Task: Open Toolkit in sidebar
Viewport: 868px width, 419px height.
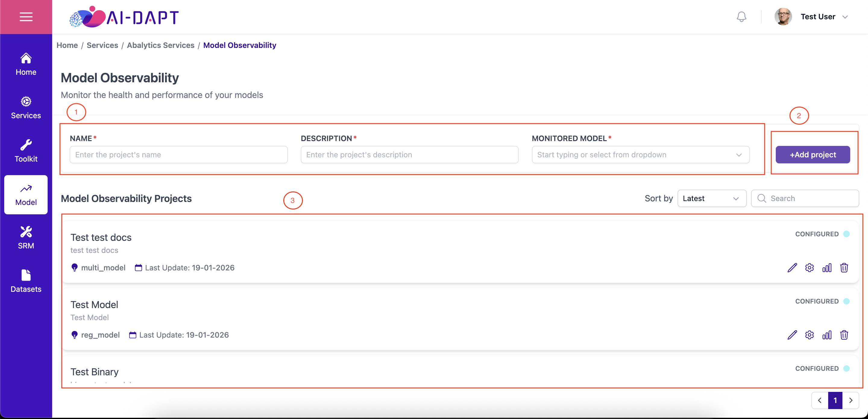Action: tap(26, 151)
